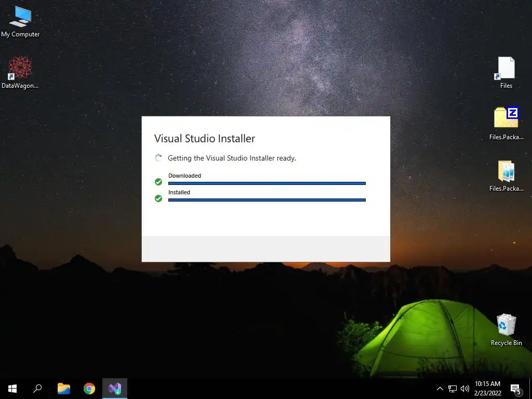
Task: Select the Files shortcut on desktop
Action: click(506, 72)
